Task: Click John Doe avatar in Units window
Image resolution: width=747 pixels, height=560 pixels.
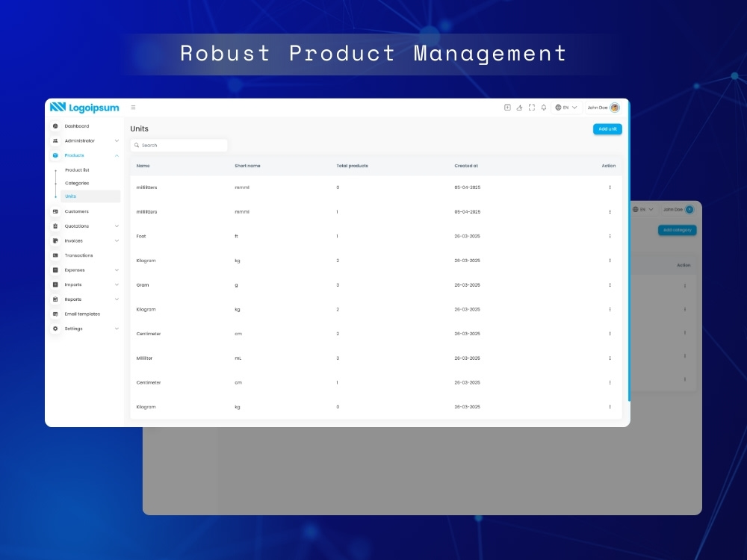Action: (615, 108)
